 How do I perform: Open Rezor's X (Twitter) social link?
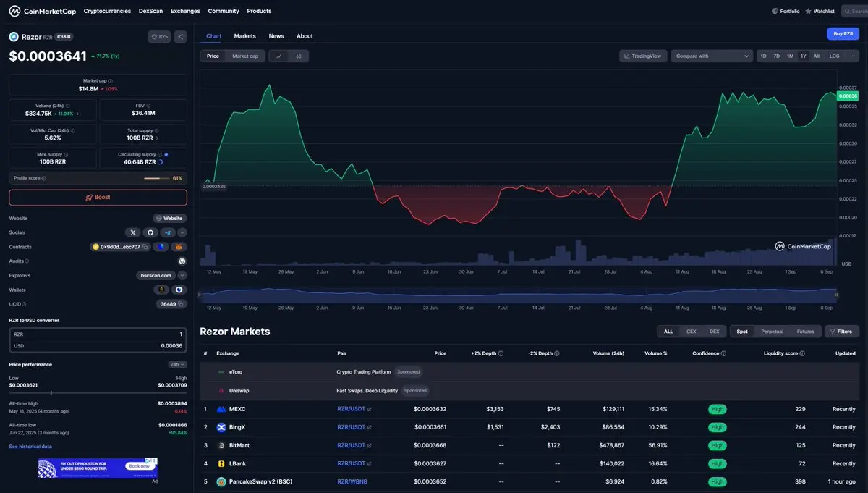pos(133,232)
